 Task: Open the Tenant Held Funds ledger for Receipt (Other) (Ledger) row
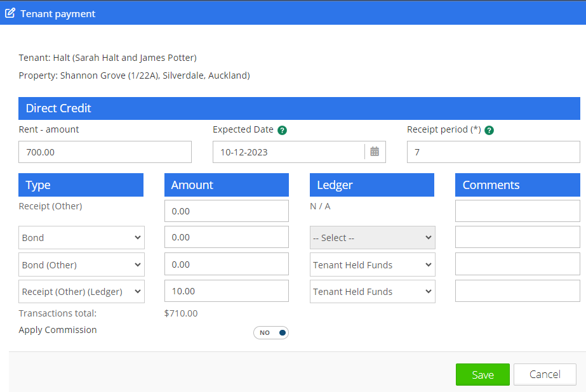372,292
